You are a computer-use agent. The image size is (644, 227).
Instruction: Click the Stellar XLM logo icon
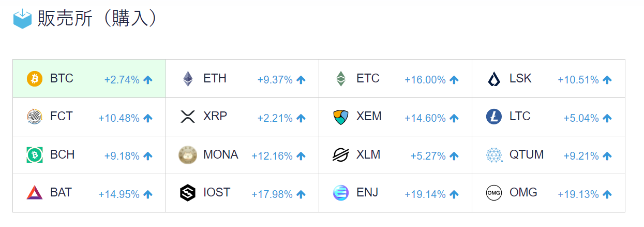click(x=340, y=154)
